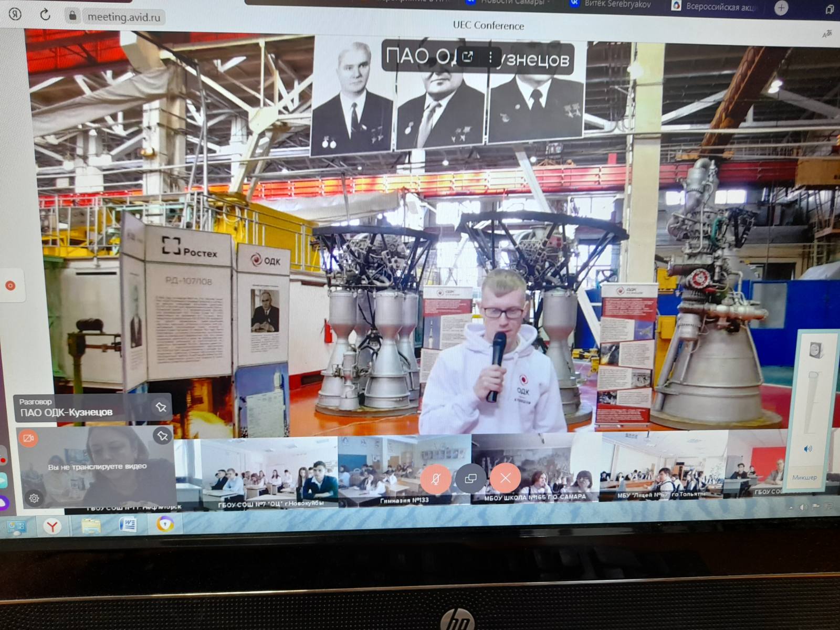
Task: Pop out the main video window
Action: click(x=467, y=57)
